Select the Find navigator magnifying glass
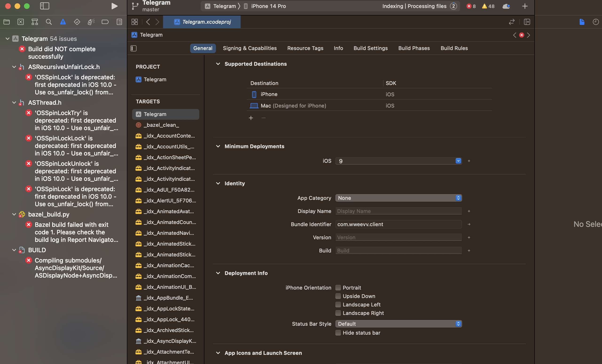Image resolution: width=602 pixels, height=364 pixels. coord(49,22)
